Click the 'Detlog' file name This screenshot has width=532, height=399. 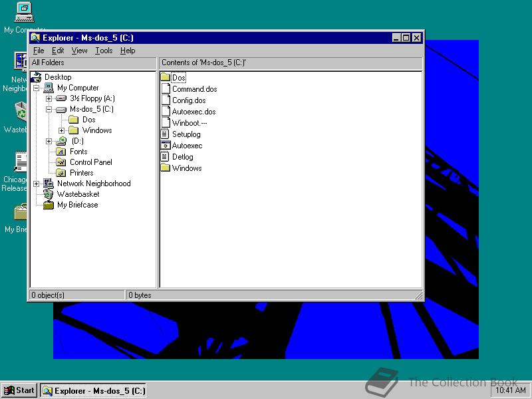pos(182,157)
